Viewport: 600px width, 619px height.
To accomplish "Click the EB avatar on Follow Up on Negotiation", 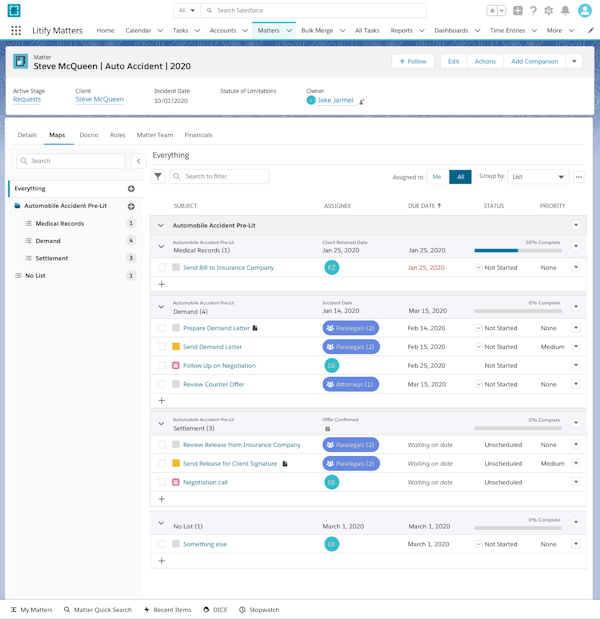I will coord(332,366).
